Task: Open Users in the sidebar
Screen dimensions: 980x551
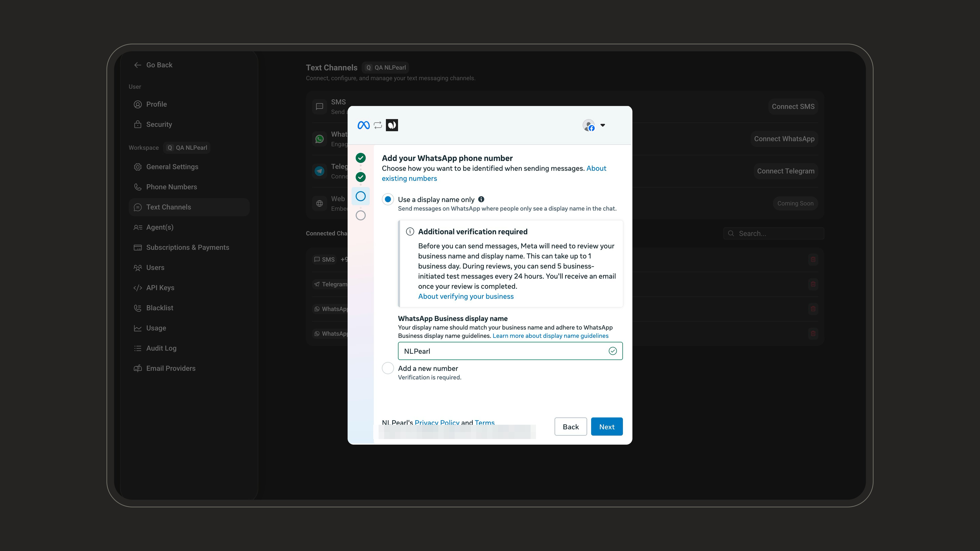Action: pos(189,268)
